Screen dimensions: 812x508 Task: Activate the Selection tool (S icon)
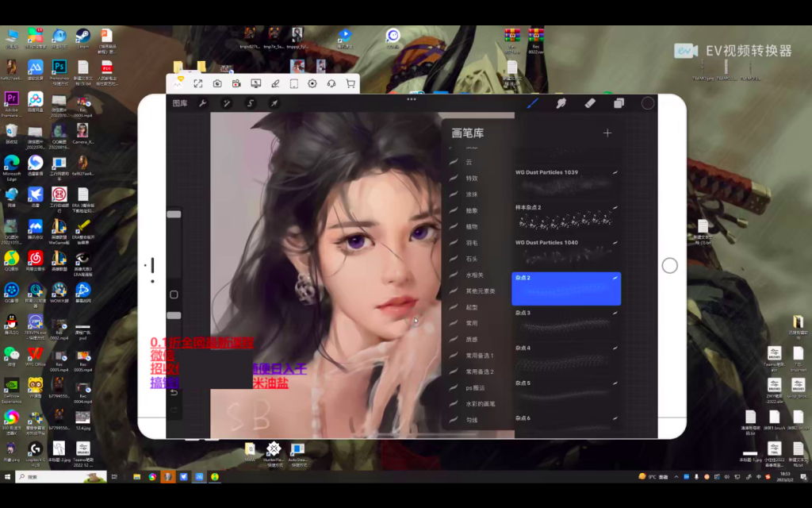click(x=248, y=103)
